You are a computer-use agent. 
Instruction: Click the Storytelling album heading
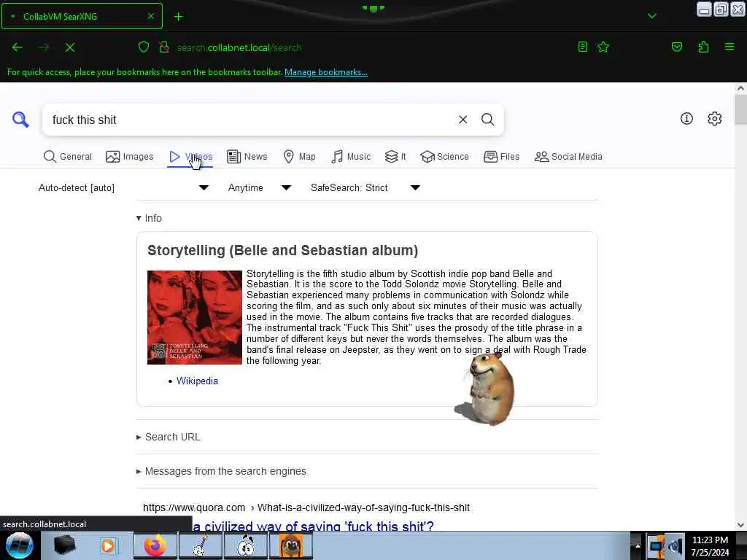(282, 251)
